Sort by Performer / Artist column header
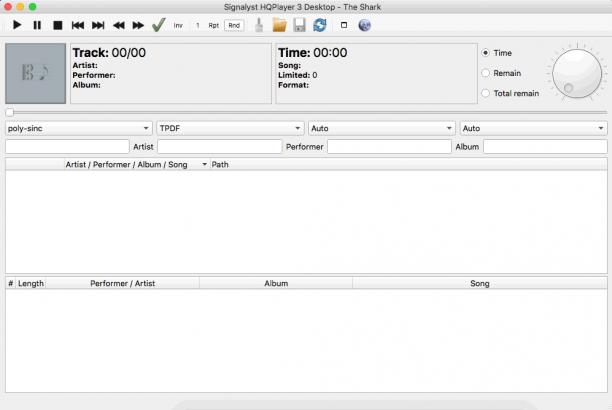Image resolution: width=612 pixels, height=410 pixels. (x=123, y=283)
